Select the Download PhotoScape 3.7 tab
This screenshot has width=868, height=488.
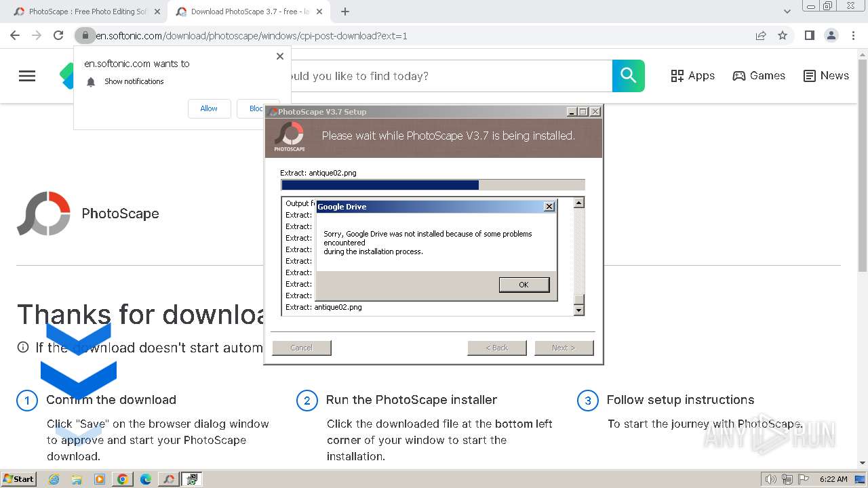(250, 12)
